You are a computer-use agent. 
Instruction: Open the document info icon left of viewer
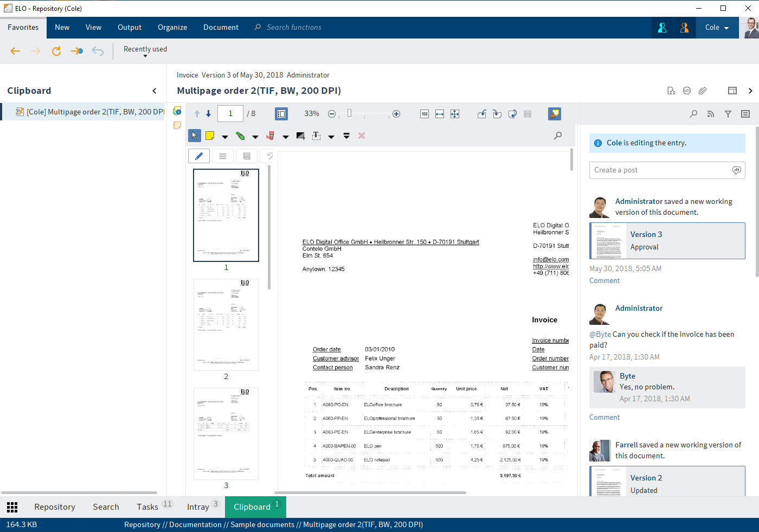177,111
